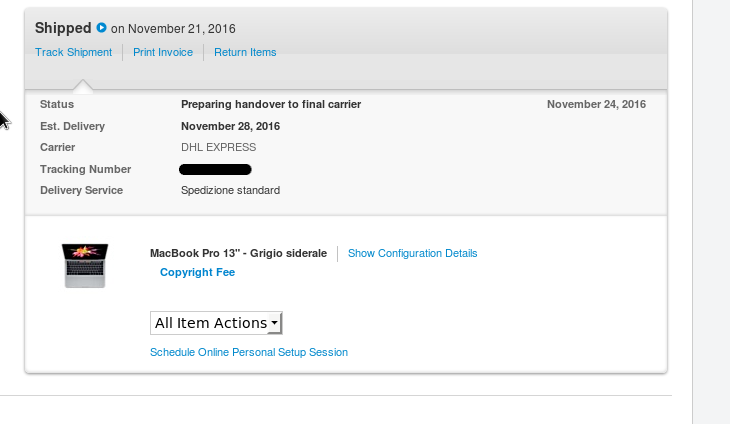Viewport: 730px width, 424px height.
Task: Show Configuration Details for the MacBook
Action: (412, 254)
